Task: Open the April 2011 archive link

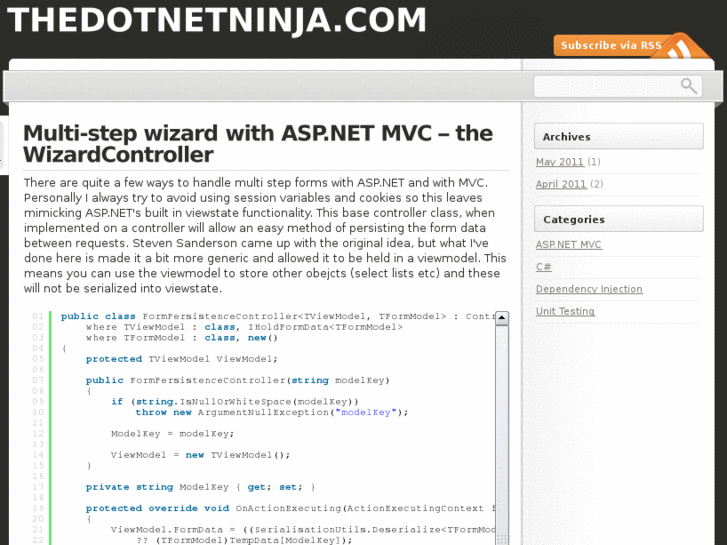Action: (x=561, y=184)
